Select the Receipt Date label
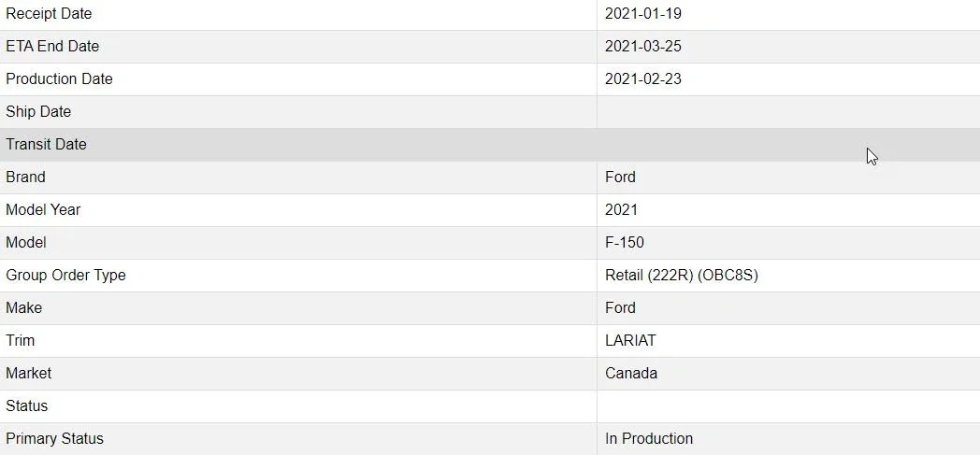The width and height of the screenshot is (980, 455). pos(49,14)
